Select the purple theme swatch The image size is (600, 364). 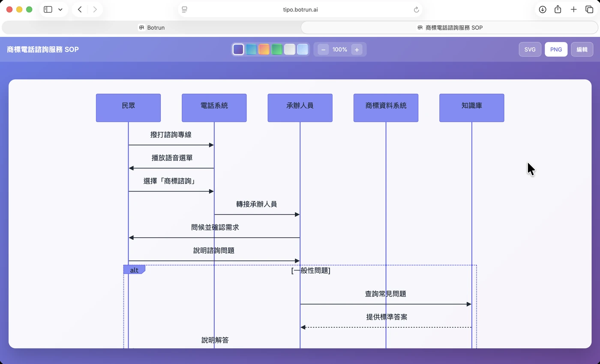pos(238,49)
